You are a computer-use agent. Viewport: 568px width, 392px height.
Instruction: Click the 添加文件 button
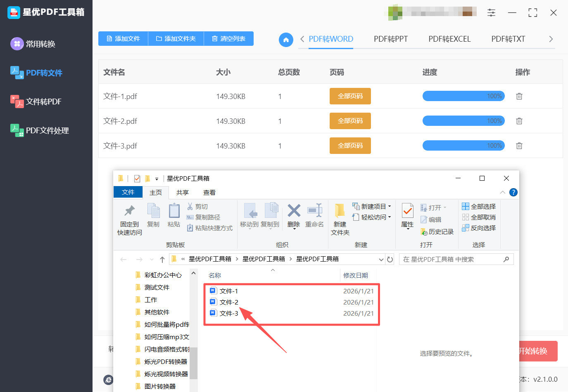(123, 38)
